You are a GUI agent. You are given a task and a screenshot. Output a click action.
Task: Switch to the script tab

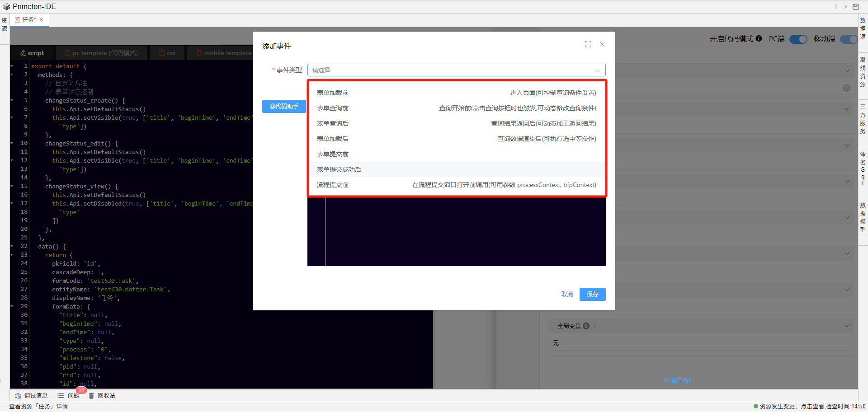(x=32, y=53)
